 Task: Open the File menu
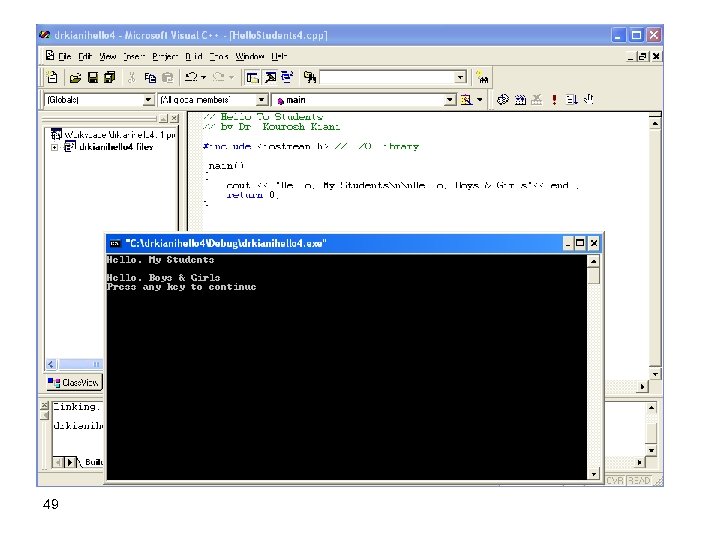tap(65, 56)
